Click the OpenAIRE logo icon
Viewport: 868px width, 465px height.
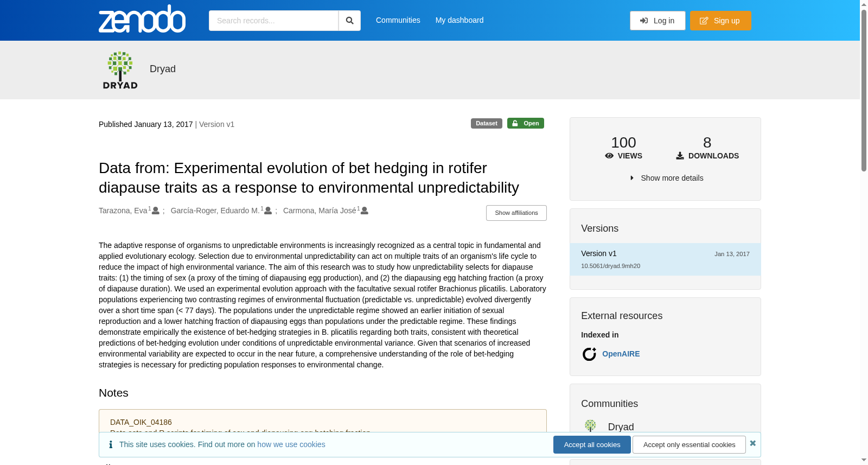[589, 354]
